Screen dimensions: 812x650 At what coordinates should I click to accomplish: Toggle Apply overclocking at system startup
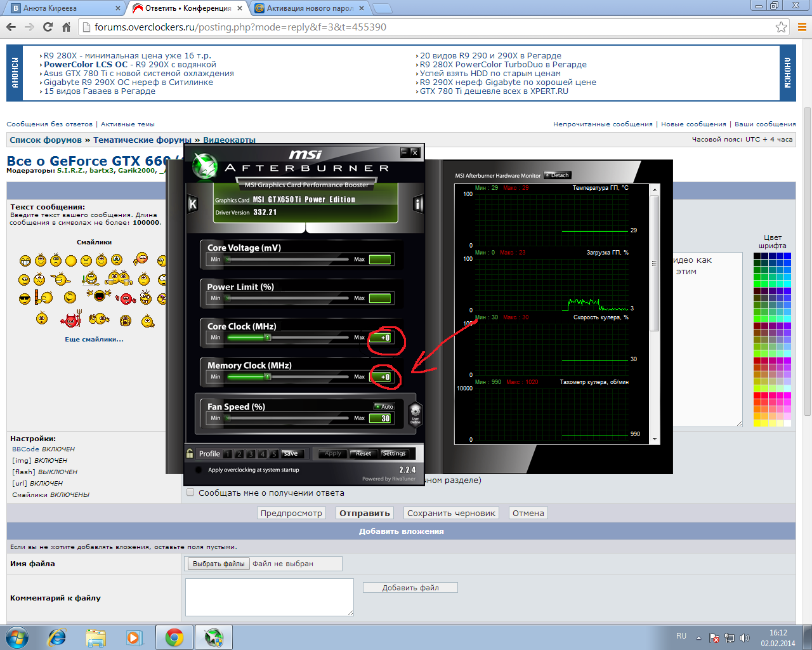[x=199, y=470]
